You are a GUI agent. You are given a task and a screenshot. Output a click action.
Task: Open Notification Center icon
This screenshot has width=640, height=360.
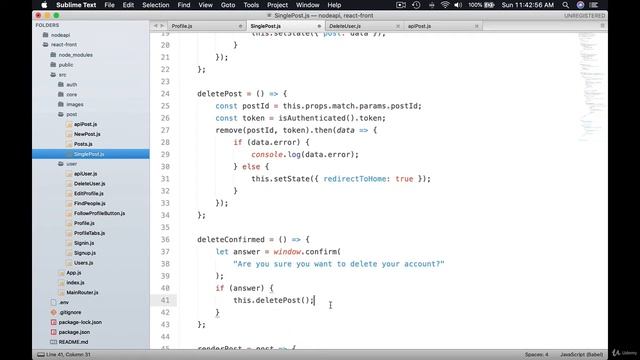pos(594,5)
